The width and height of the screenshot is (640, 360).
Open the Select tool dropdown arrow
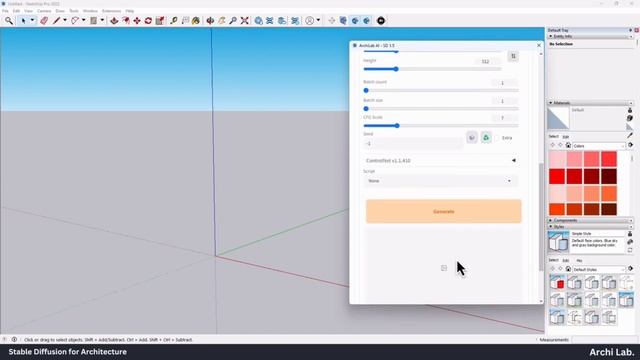[32, 20]
